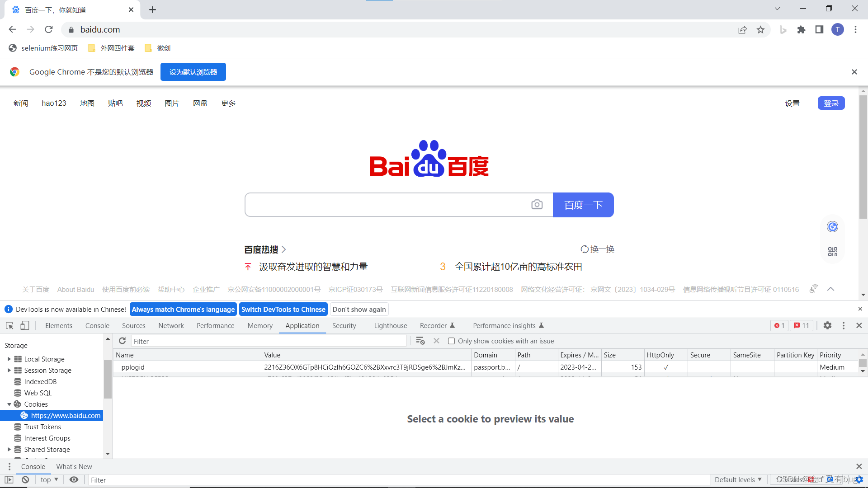Click the camera image search icon

(537, 205)
